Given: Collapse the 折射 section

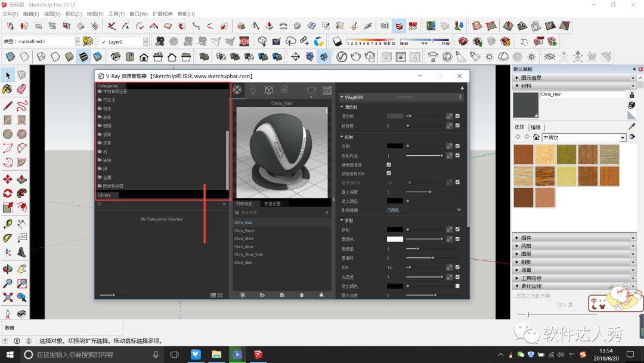Looking at the screenshot, I should point(342,220).
